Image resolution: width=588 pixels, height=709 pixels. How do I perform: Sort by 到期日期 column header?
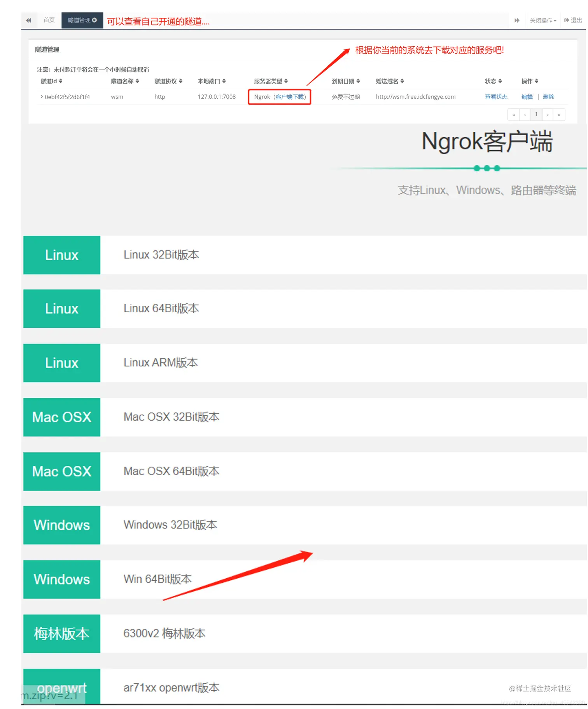pos(346,81)
